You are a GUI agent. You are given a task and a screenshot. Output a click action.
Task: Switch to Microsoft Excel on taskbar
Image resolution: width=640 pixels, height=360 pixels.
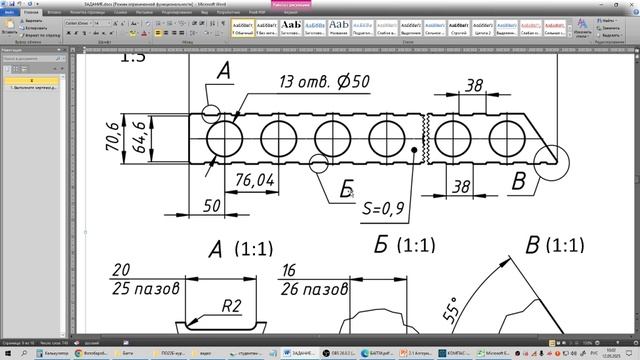[493, 353]
